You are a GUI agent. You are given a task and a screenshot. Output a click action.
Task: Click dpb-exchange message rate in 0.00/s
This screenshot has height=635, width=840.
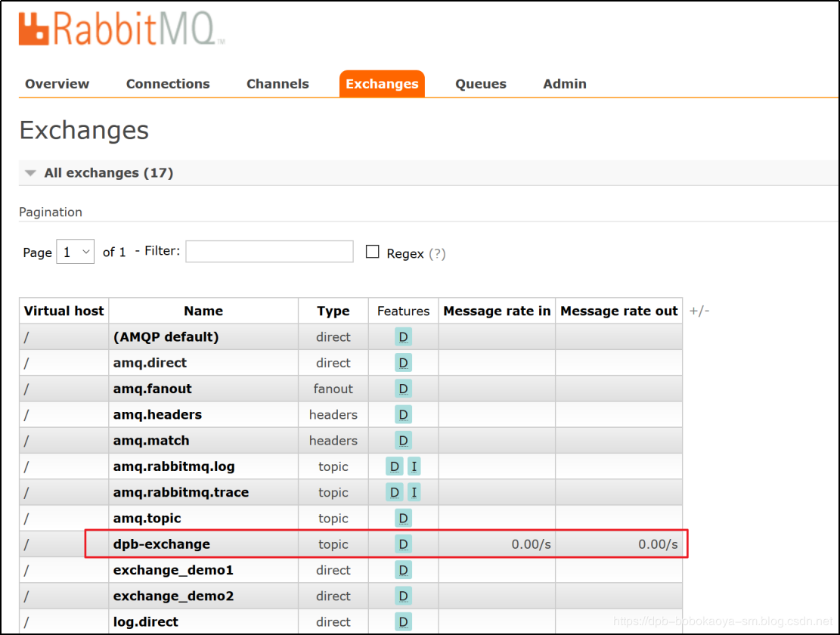(x=531, y=544)
